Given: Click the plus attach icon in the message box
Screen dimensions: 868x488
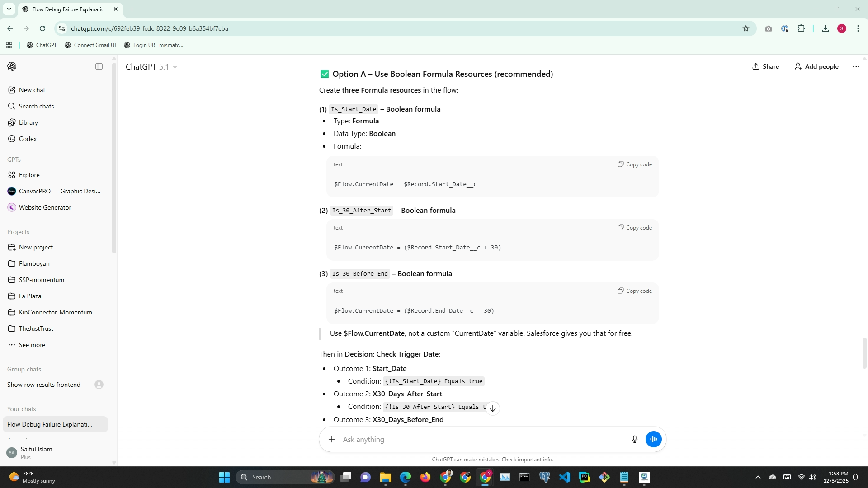Looking at the screenshot, I should (x=332, y=439).
